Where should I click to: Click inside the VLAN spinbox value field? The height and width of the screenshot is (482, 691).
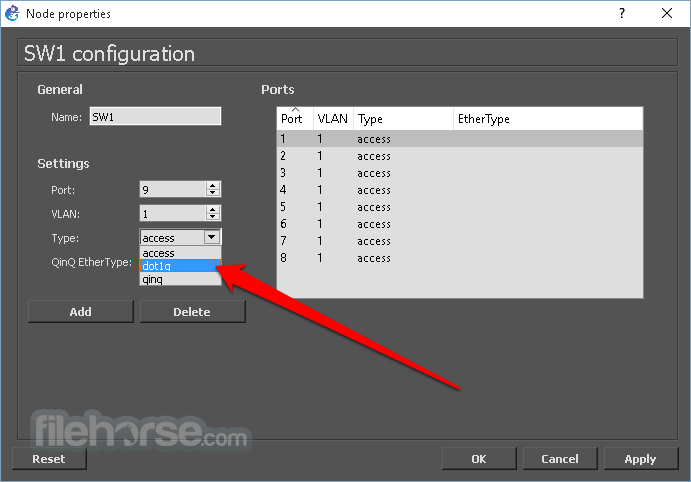coord(172,214)
